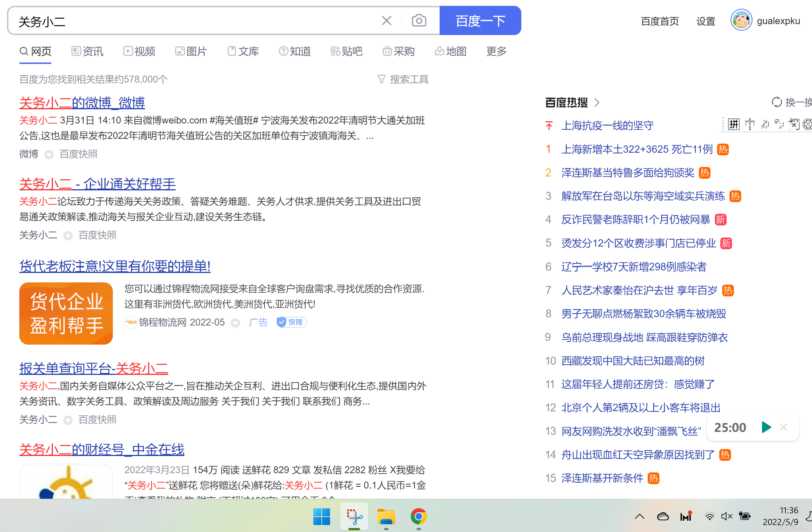Open File Explorer from the taskbar
The image size is (812, 532).
point(386,516)
